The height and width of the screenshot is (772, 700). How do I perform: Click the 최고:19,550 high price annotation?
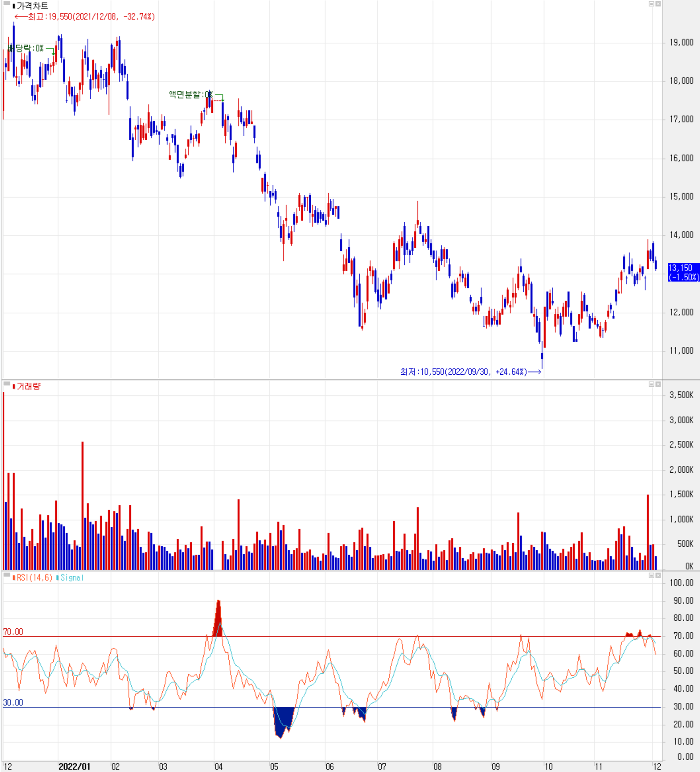pos(85,17)
